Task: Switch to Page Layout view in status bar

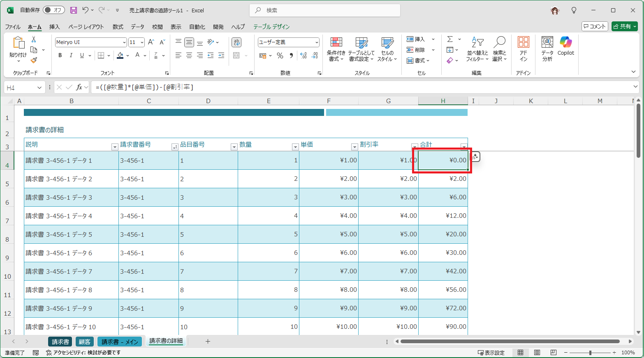Action: click(537, 353)
